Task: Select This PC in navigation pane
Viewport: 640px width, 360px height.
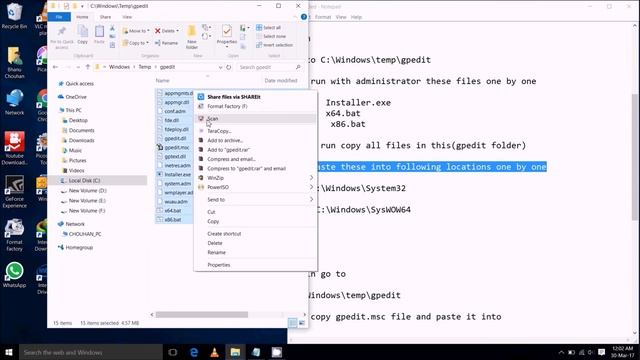Action: pyautogui.click(x=73, y=110)
